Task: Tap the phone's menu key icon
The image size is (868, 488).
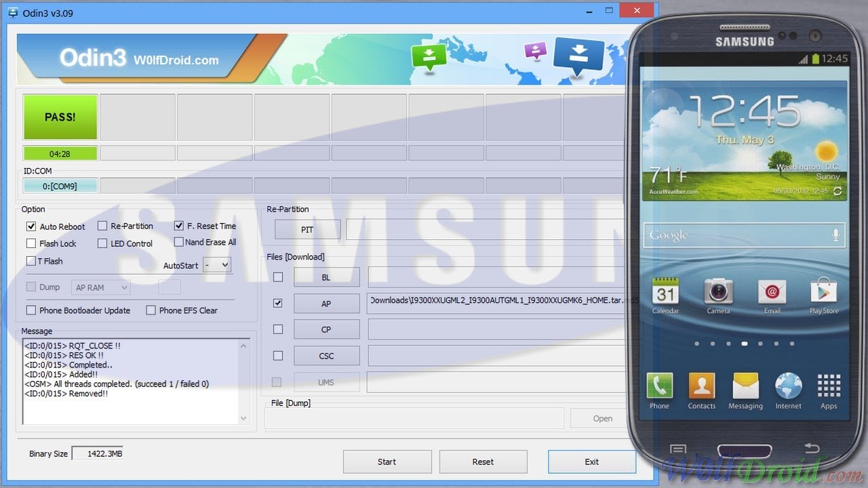Action: 678,449
